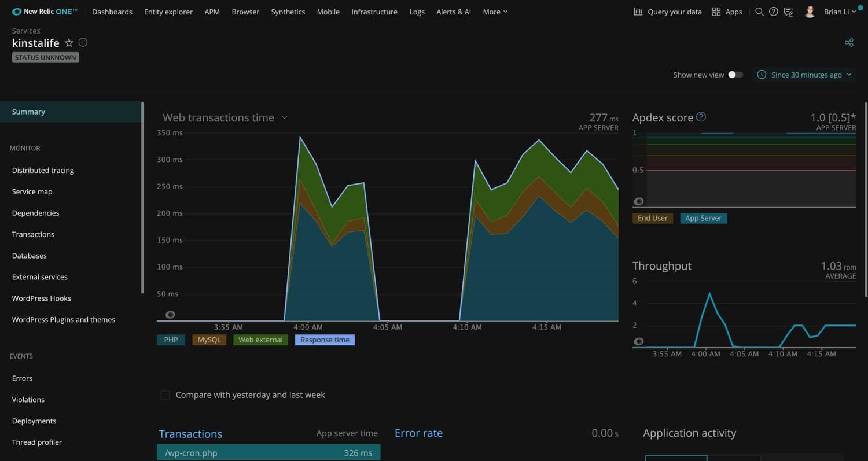The height and width of the screenshot is (461, 868).
Task: Toggle the PHP legend series
Action: [x=171, y=340]
